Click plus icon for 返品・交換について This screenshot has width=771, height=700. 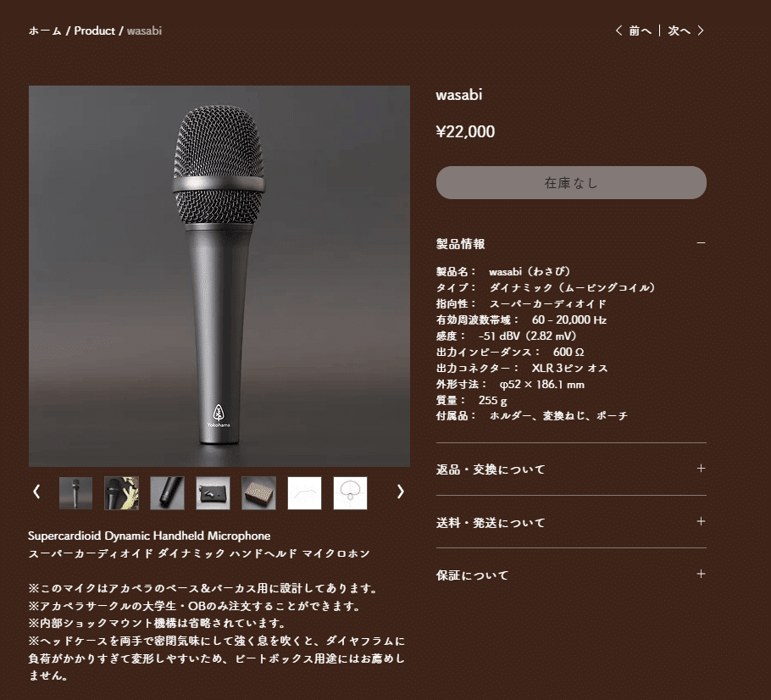coord(702,469)
